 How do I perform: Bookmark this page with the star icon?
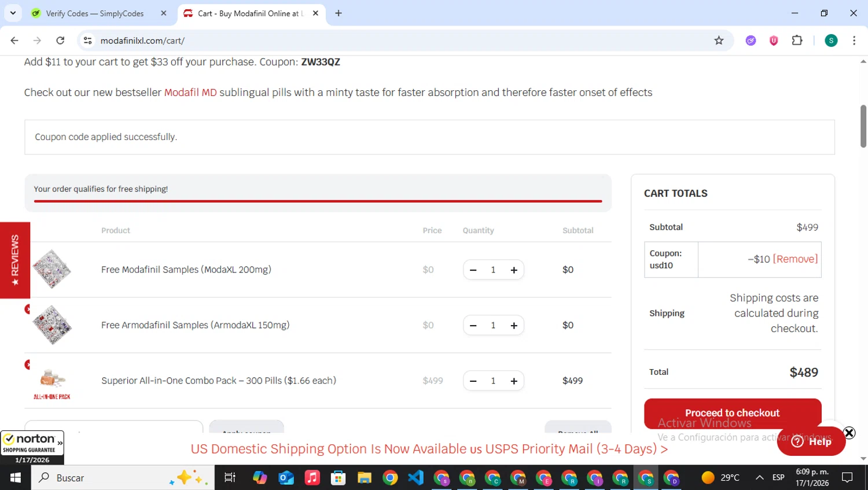click(719, 40)
